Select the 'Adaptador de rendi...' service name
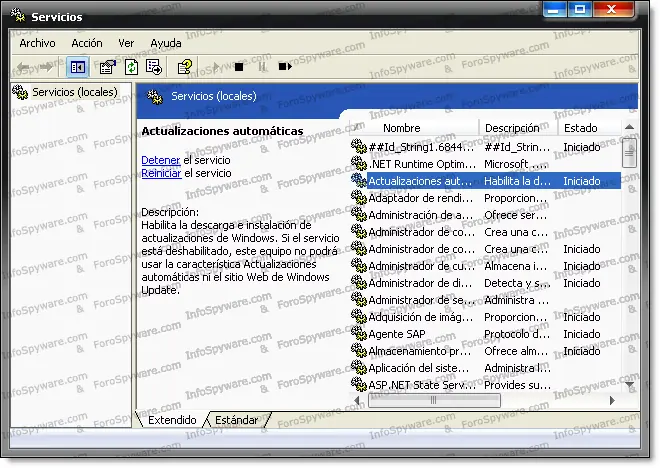Viewport: 660px width, 468px height. (x=420, y=198)
